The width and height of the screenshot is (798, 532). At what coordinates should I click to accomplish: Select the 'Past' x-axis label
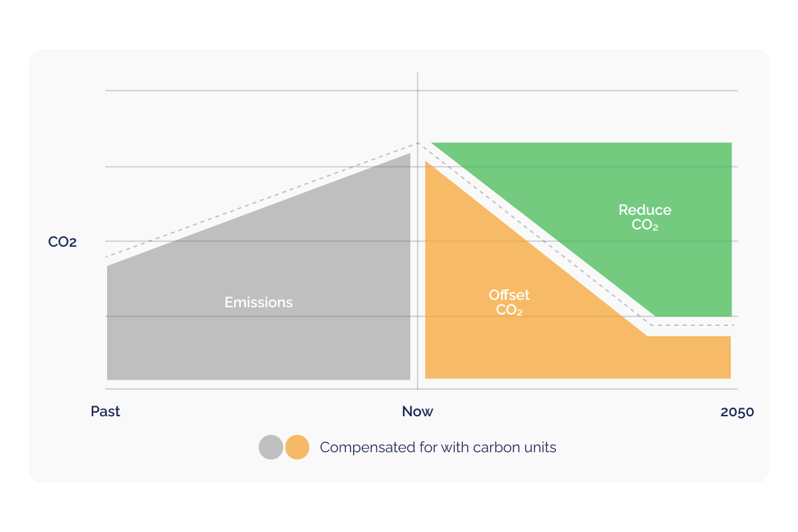pyautogui.click(x=105, y=412)
